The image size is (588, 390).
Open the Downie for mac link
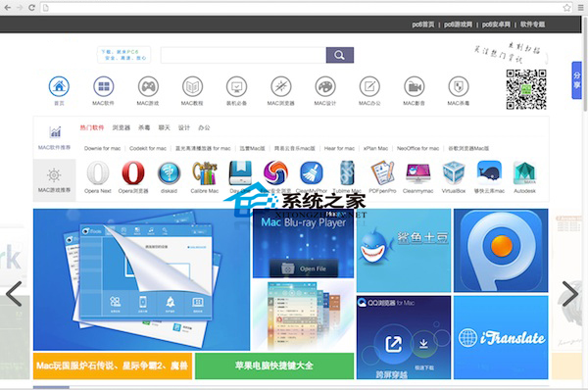pos(102,149)
